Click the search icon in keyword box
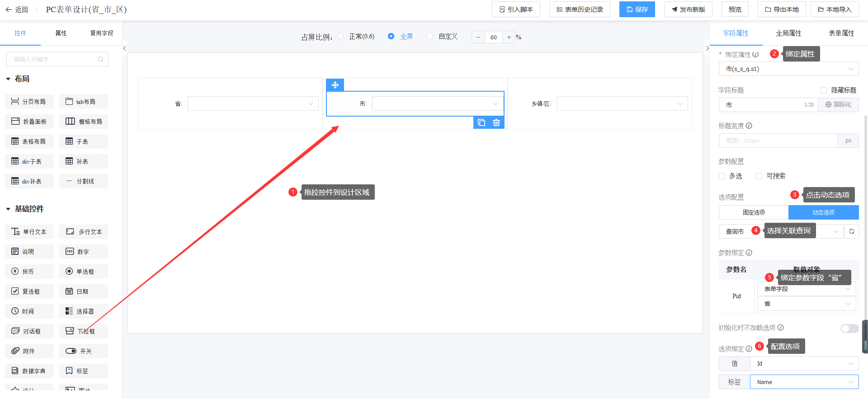This screenshot has height=399, width=868. (100, 59)
